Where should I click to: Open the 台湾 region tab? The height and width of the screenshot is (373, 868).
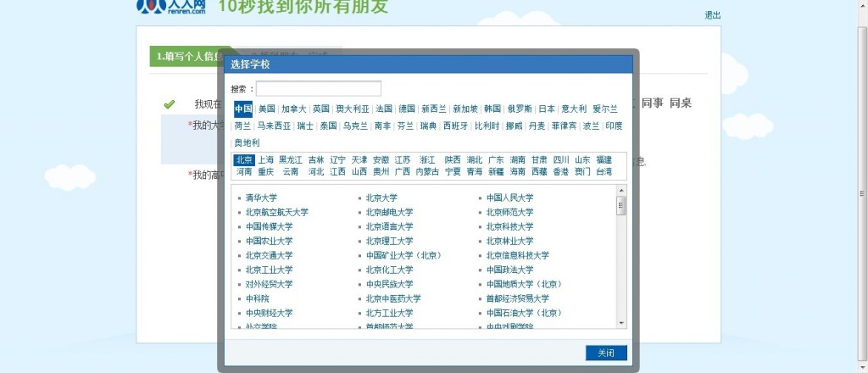[604, 171]
